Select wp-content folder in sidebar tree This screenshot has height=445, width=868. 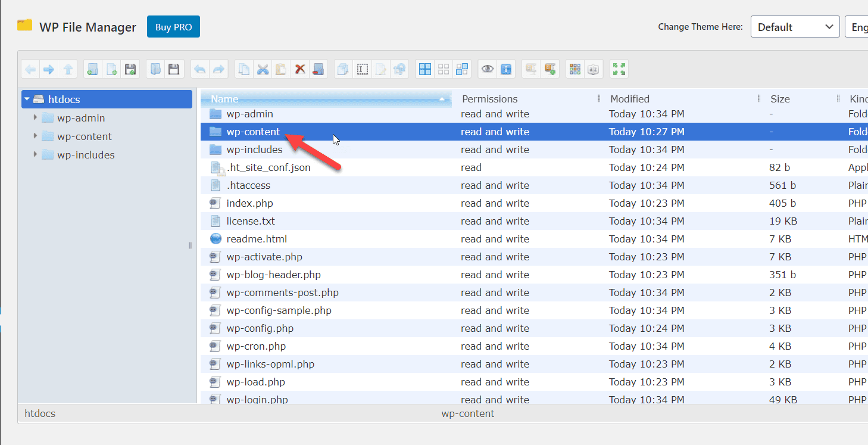(x=84, y=136)
